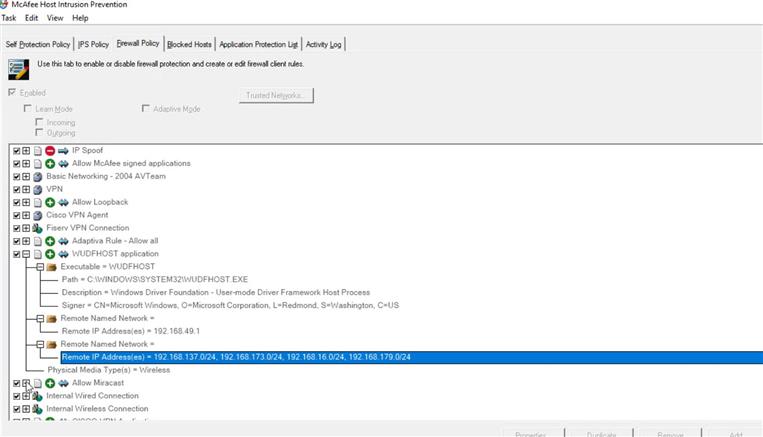Switch to the IPS Policy tab
Image resolution: width=763 pixels, height=437 pixels.
[93, 44]
